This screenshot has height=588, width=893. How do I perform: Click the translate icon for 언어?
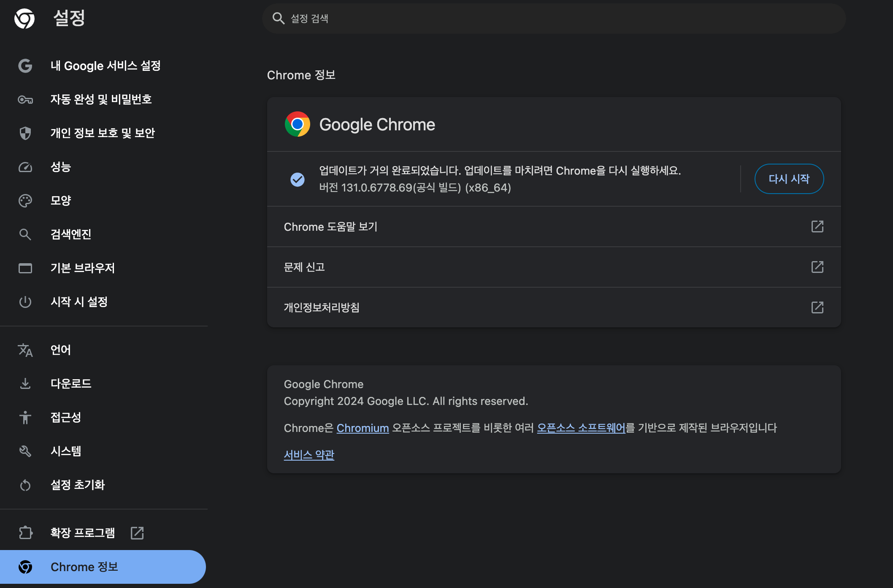[25, 350]
